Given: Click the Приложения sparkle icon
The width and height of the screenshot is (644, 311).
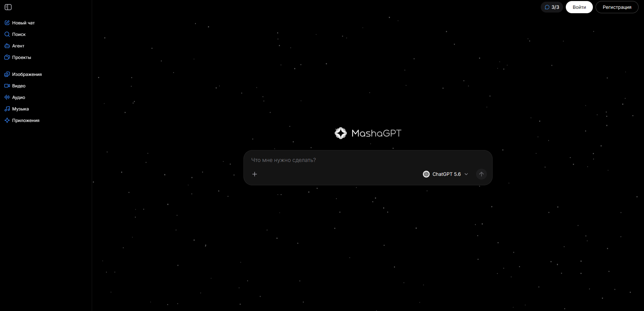Looking at the screenshot, I should point(7,120).
